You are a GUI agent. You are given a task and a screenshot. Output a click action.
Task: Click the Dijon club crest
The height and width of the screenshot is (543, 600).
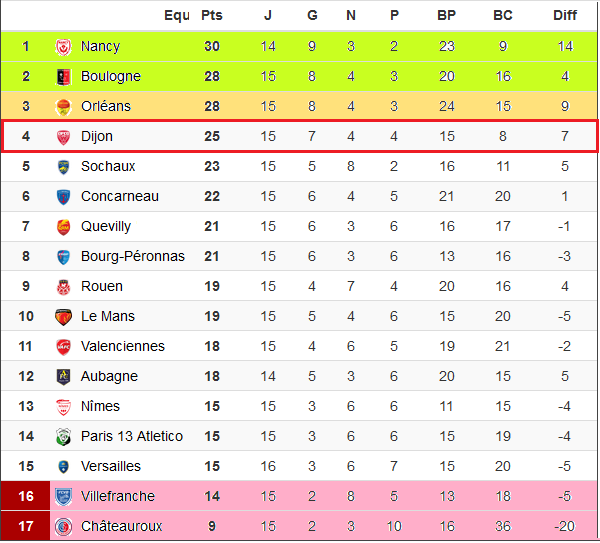pos(63,137)
